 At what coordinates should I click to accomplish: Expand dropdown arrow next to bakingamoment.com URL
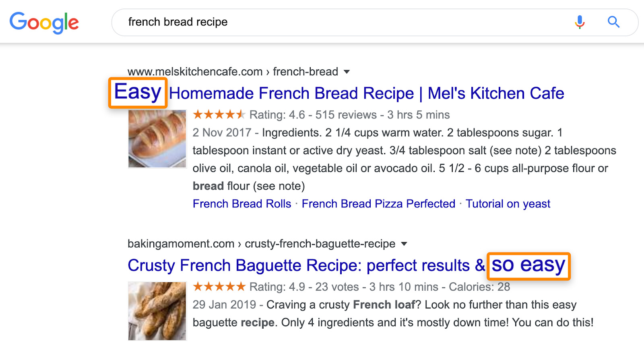pyautogui.click(x=404, y=244)
